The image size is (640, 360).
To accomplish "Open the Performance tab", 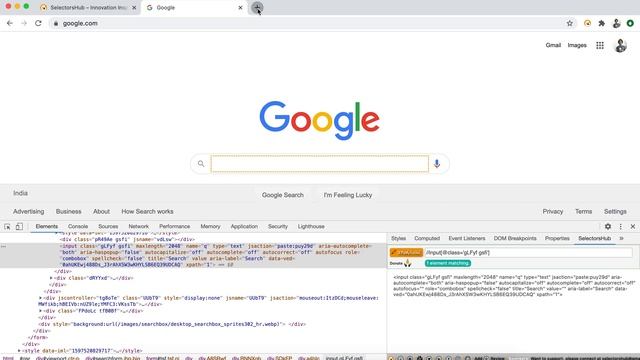I will 175,226.
